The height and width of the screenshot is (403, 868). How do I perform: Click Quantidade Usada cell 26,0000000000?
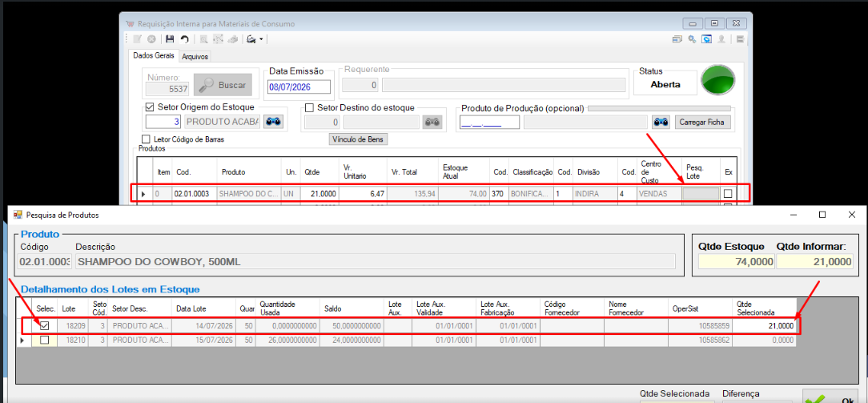pos(287,341)
